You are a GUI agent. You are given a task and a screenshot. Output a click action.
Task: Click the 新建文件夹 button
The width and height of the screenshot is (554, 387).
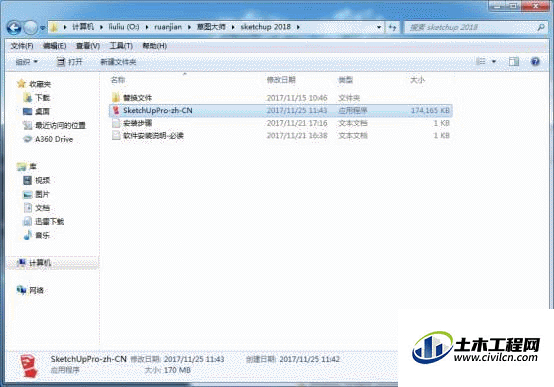tap(118, 62)
